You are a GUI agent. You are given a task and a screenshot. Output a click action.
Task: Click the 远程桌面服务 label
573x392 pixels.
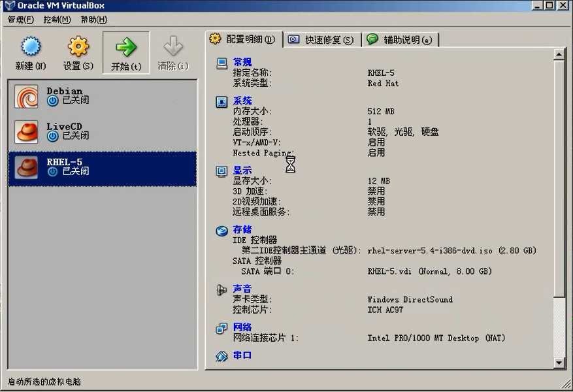(x=261, y=212)
